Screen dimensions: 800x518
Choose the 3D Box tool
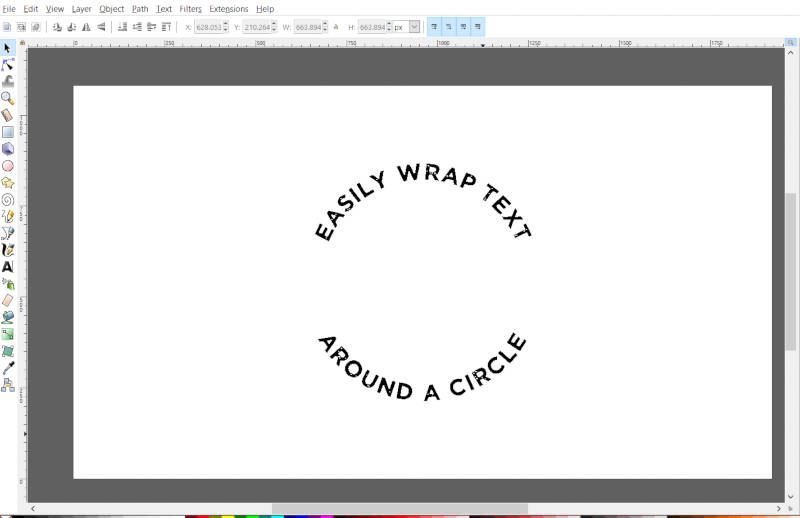coord(8,149)
